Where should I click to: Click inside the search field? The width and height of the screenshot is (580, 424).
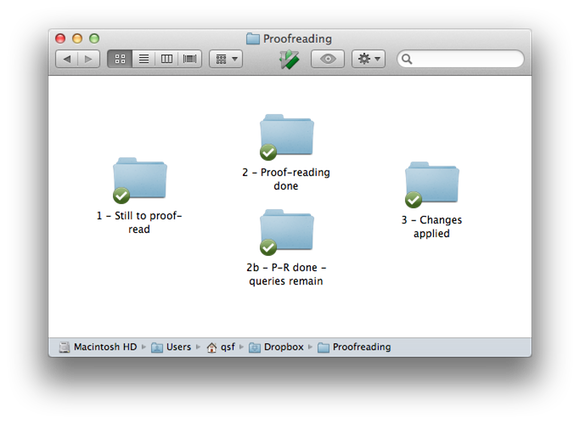[x=461, y=59]
